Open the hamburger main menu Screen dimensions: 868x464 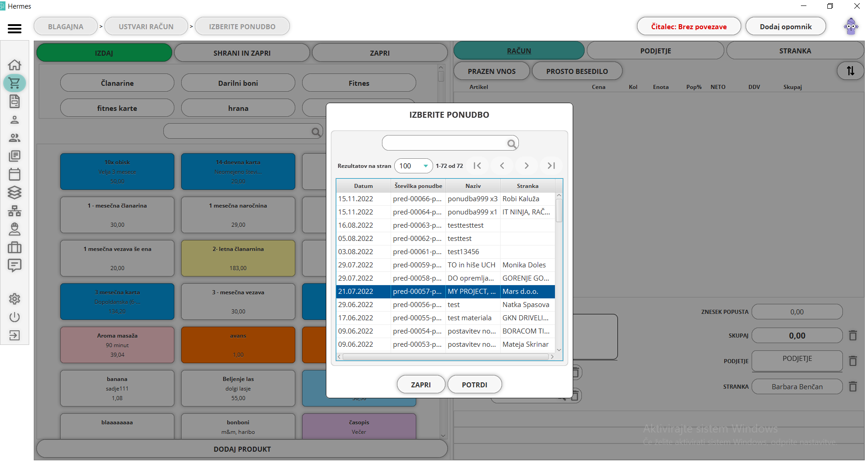(x=15, y=29)
